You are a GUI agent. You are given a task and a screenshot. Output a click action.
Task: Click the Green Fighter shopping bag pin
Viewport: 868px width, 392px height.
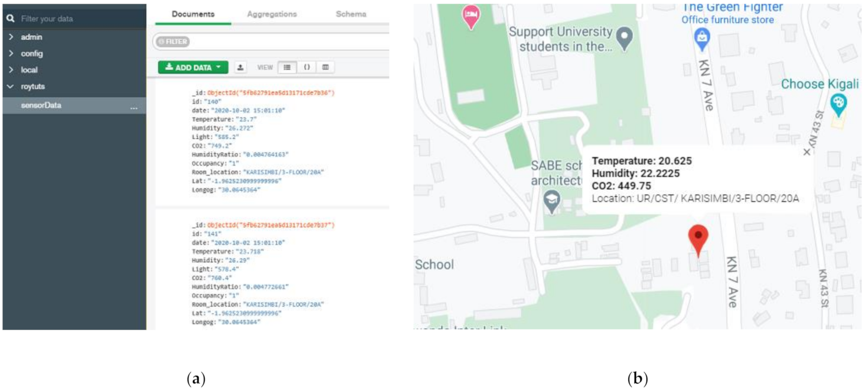coord(702,39)
